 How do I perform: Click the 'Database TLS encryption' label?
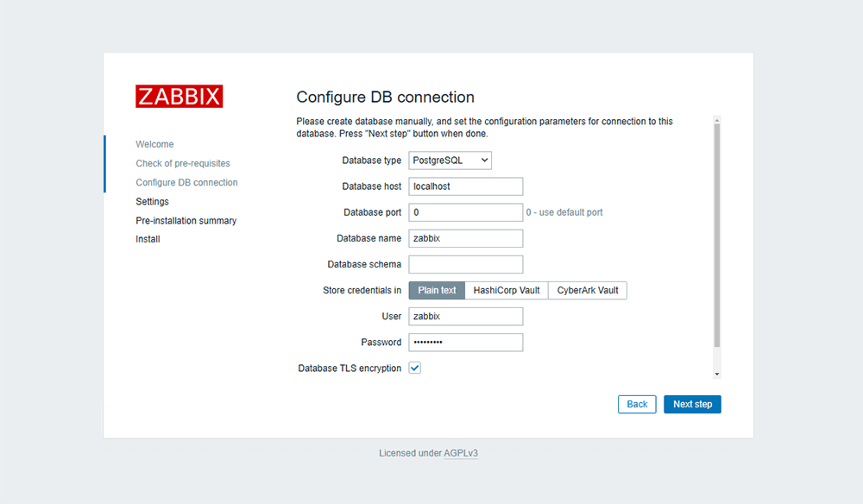pyautogui.click(x=350, y=369)
